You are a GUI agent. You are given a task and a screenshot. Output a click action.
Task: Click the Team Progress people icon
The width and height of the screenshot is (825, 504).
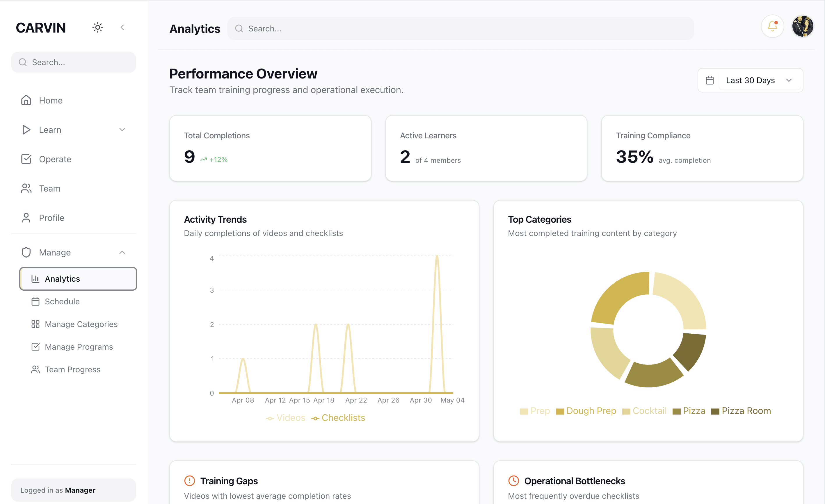tap(35, 369)
